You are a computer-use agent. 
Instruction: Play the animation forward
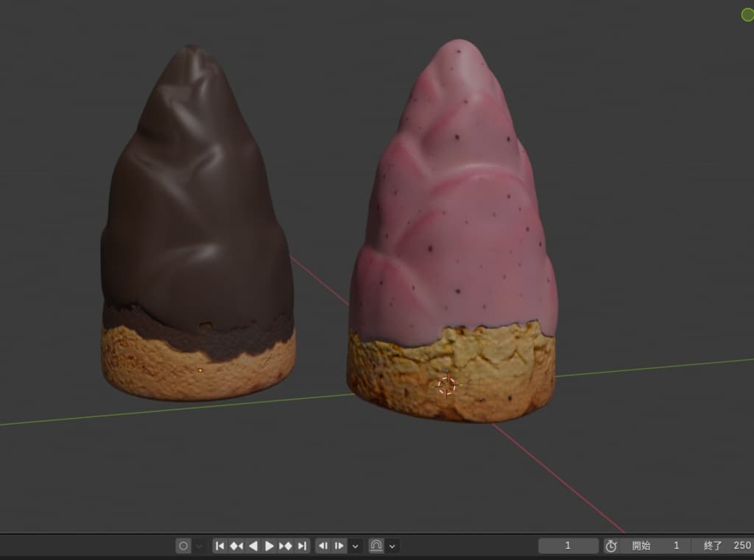269,545
